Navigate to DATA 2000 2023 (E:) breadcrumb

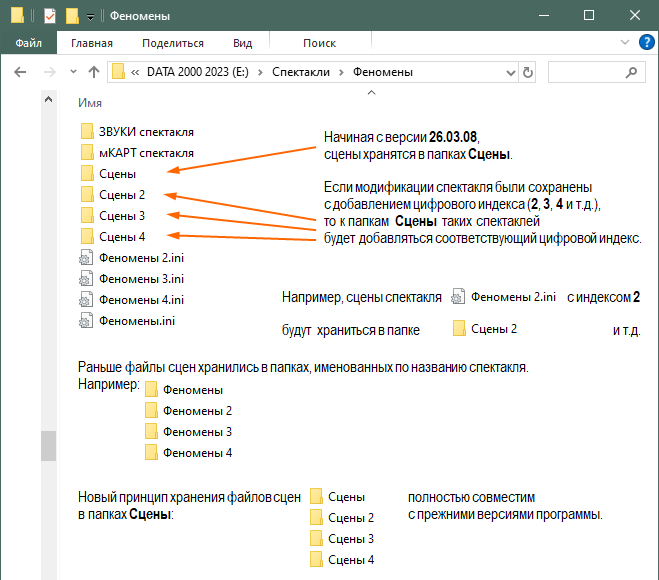[198, 72]
